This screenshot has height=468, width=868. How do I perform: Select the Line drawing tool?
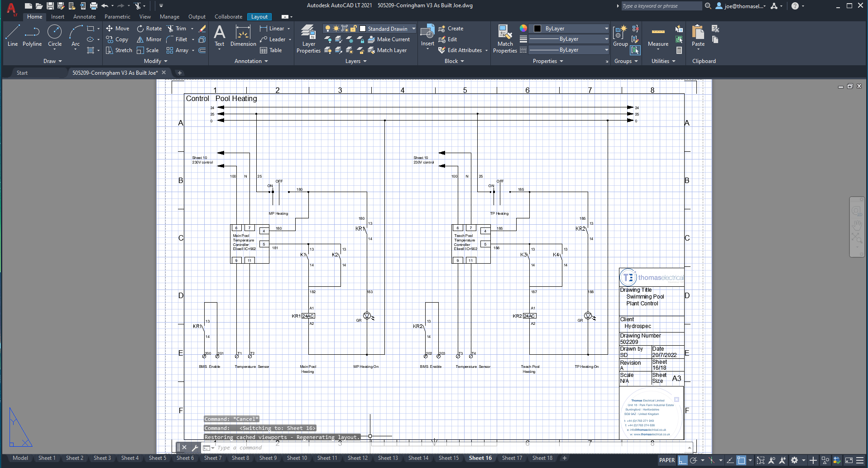(13, 36)
